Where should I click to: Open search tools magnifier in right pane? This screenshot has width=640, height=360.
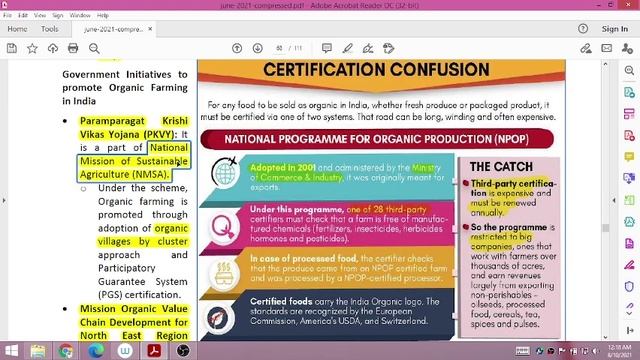click(629, 70)
